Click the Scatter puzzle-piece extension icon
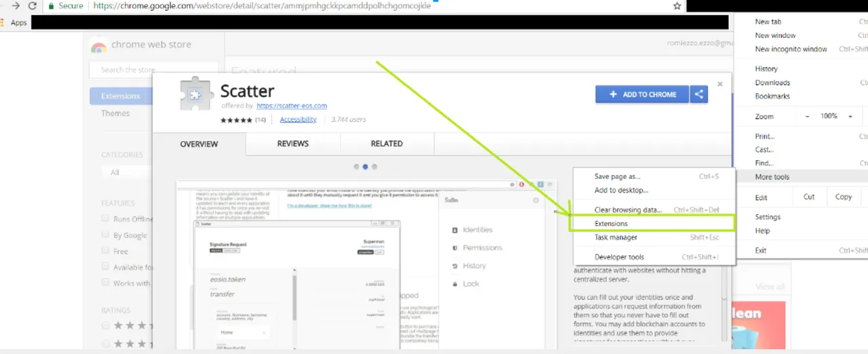The width and height of the screenshot is (868, 354). pos(197,94)
